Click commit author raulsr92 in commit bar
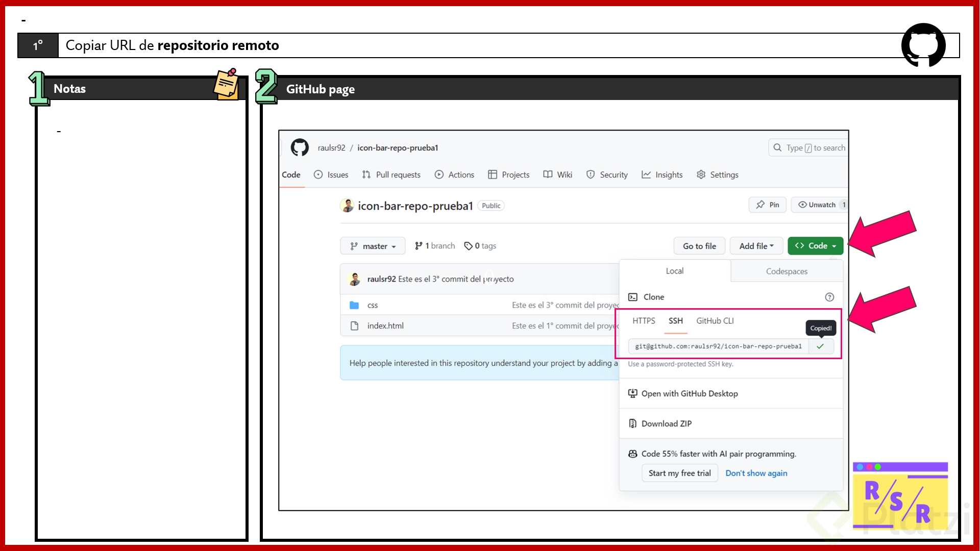The height and width of the screenshot is (551, 980). point(381,279)
